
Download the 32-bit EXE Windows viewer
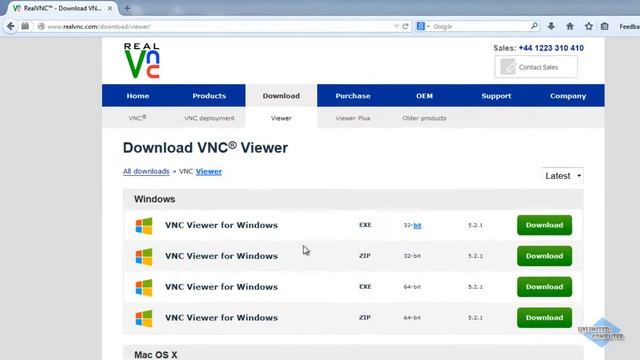pos(544,225)
